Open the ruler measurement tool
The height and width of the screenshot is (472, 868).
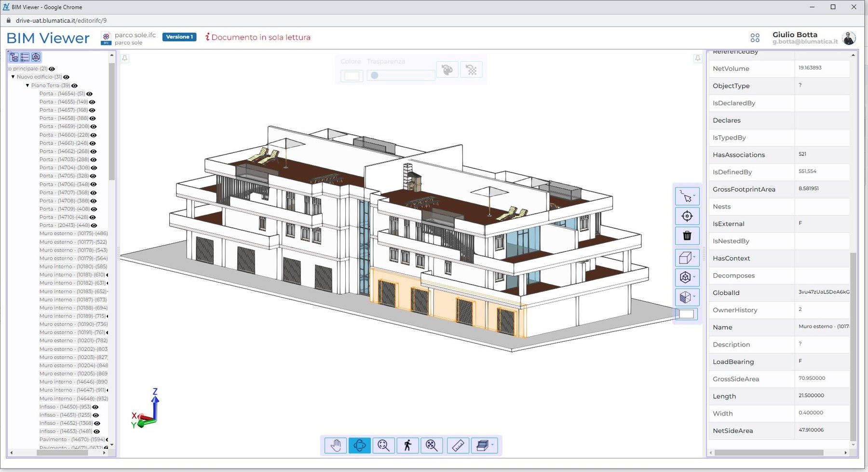pyautogui.click(x=458, y=445)
